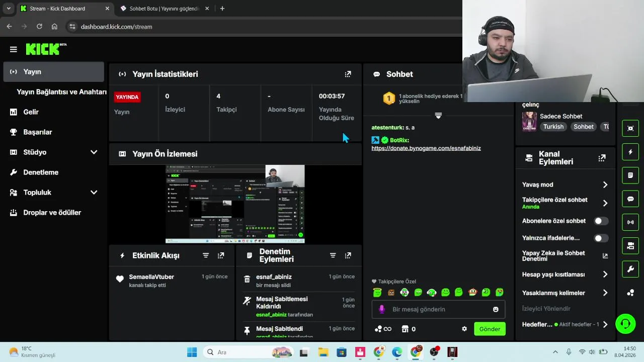Open File Explorer from the taskbar
Image resolution: width=644 pixels, height=362 pixels.
click(323, 352)
